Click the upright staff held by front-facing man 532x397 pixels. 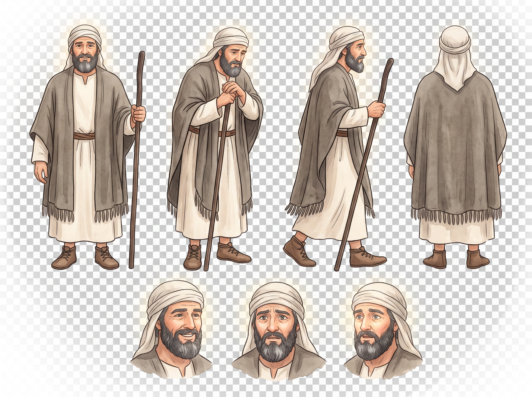137,160
